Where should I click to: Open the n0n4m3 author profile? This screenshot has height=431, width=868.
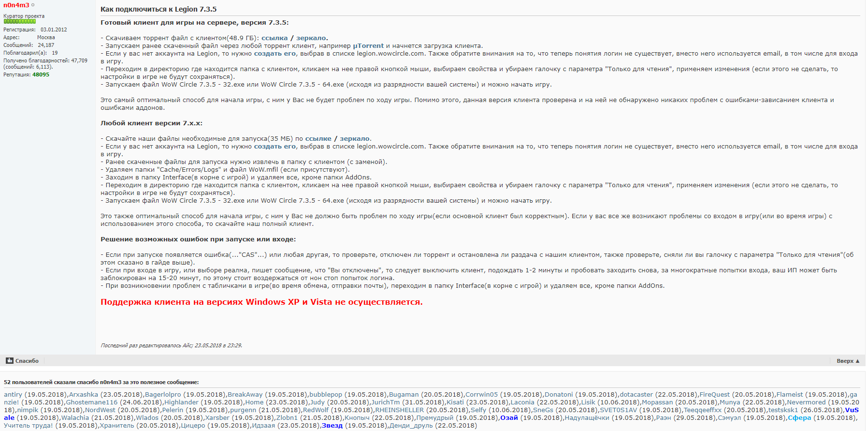[16, 5]
